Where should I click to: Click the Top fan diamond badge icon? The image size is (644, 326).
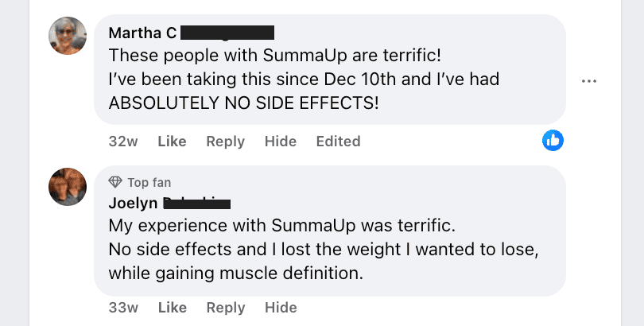pyautogui.click(x=115, y=183)
